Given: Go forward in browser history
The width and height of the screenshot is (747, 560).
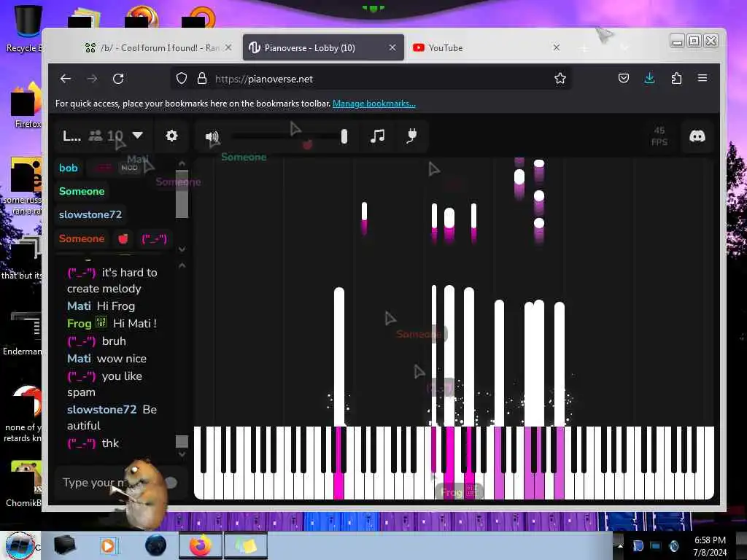Looking at the screenshot, I should (92, 79).
